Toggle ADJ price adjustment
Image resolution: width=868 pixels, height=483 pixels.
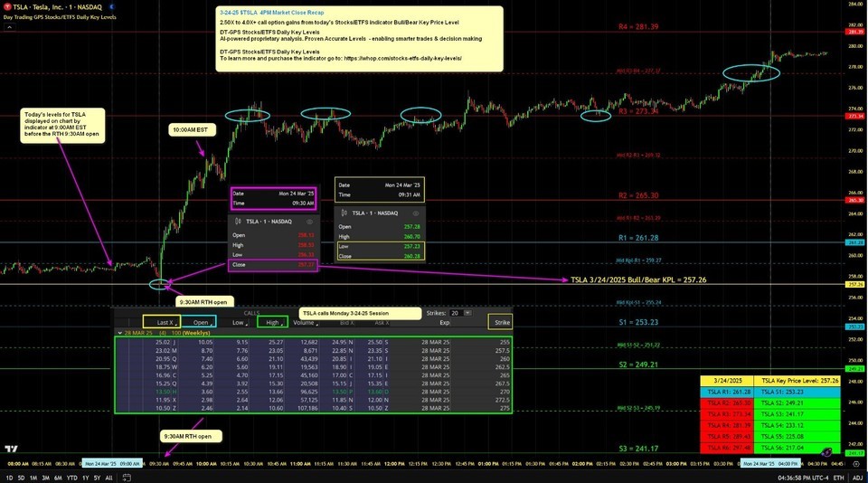(x=857, y=478)
